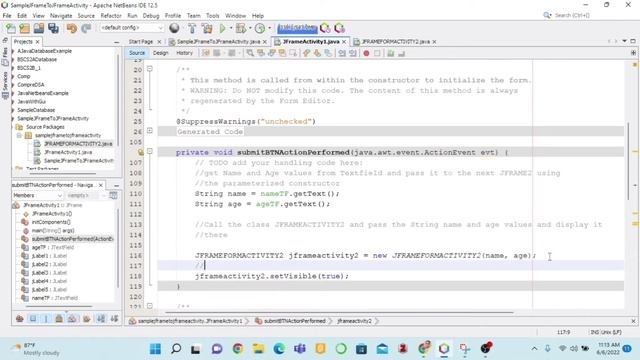
Task: Click the New File toolbar icon
Action: (11, 28)
